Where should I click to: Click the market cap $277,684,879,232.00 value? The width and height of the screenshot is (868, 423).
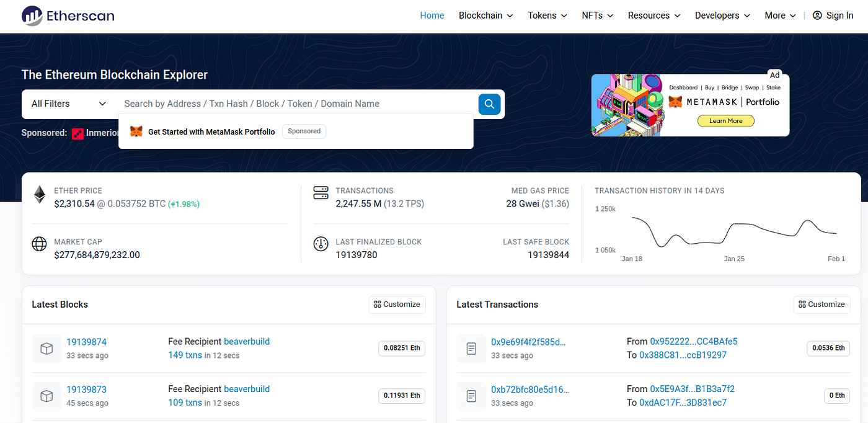(x=97, y=255)
